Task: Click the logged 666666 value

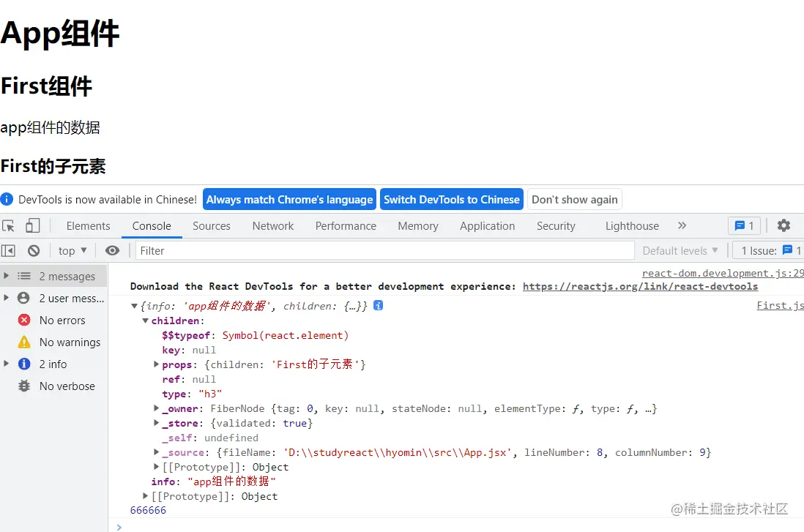Action: tap(148, 511)
